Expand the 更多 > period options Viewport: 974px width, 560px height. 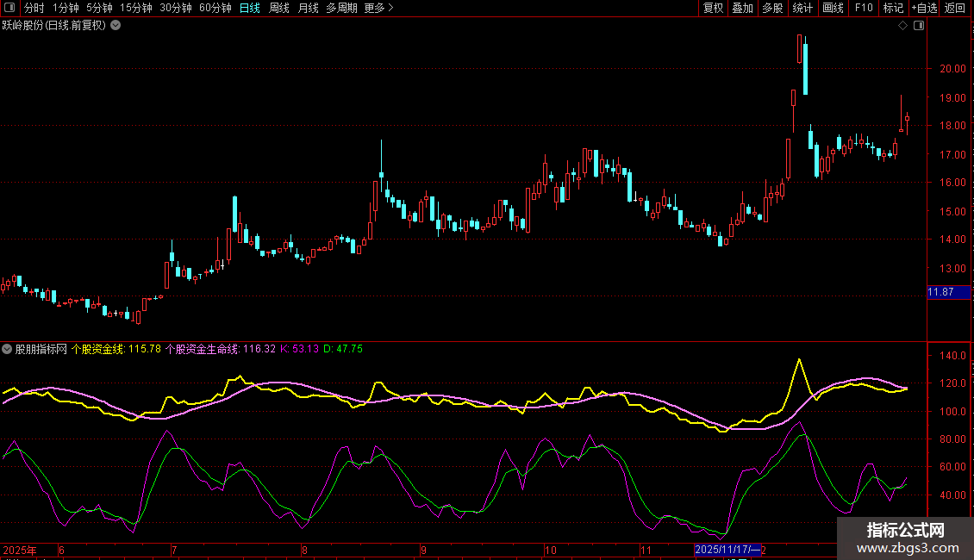(378, 8)
